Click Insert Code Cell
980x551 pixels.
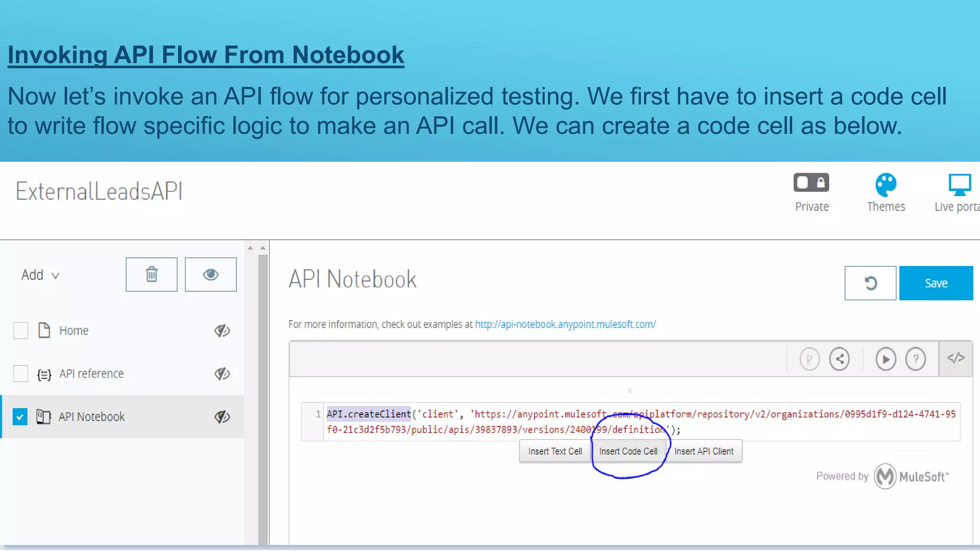tap(628, 451)
